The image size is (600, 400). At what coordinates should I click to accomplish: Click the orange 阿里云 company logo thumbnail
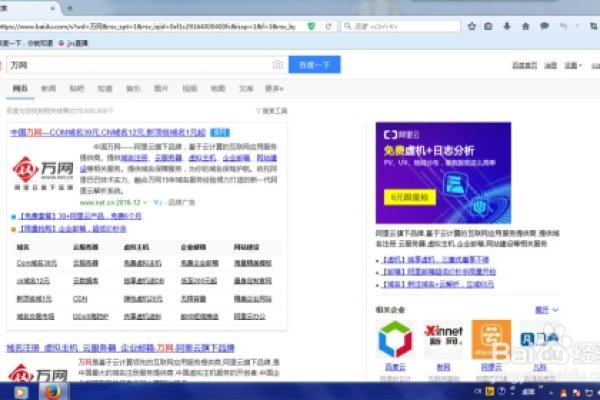point(491,340)
